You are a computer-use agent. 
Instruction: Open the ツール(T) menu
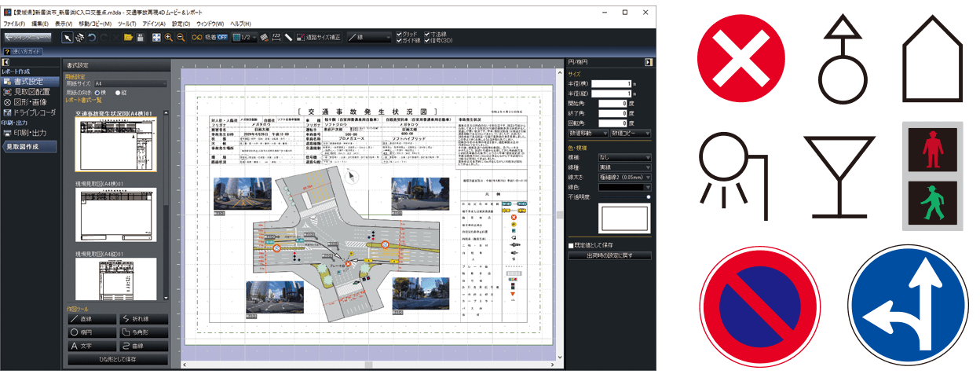point(127,24)
